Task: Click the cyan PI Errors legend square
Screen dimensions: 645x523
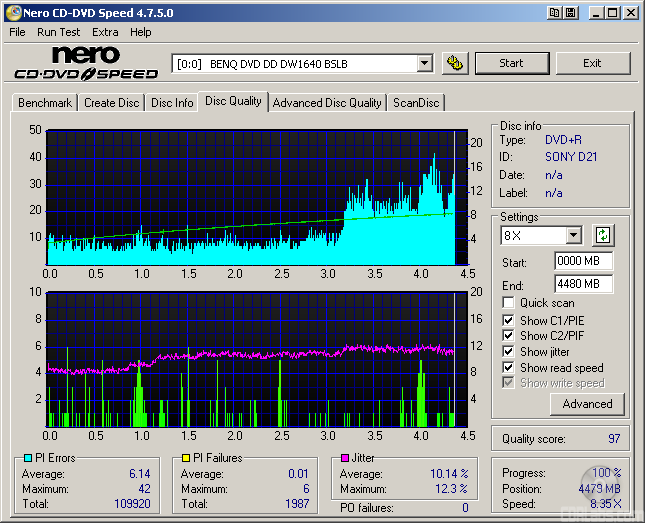Action: tap(27, 458)
